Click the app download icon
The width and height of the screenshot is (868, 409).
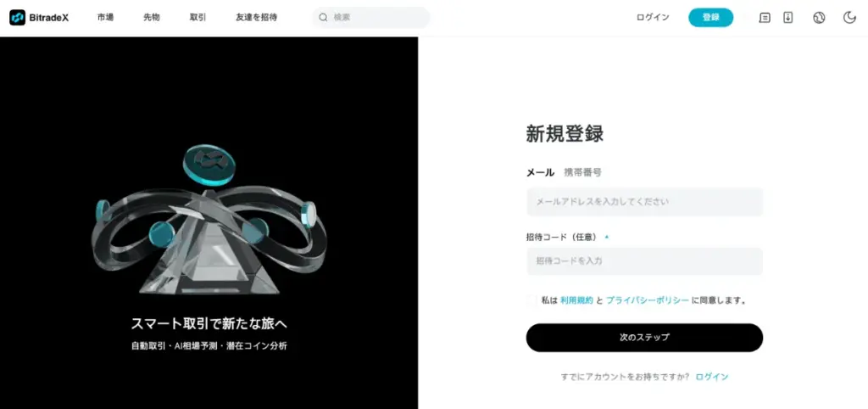pyautogui.click(x=787, y=18)
